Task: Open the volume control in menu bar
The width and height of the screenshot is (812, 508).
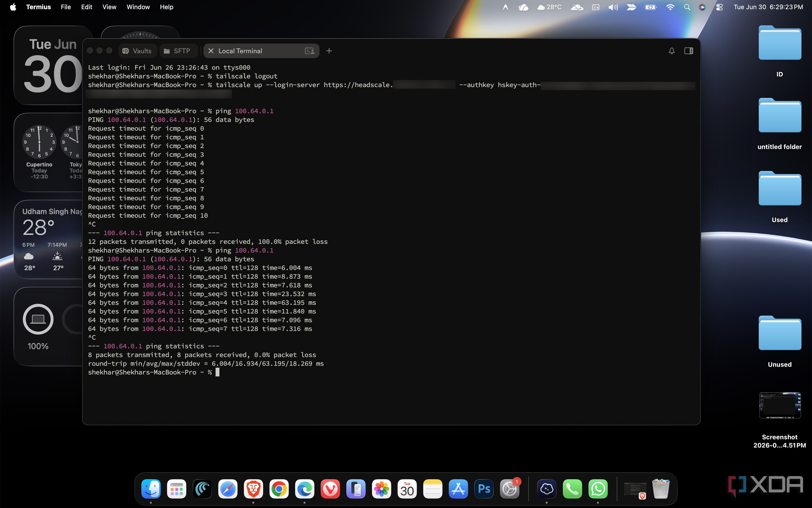Action: click(613, 7)
